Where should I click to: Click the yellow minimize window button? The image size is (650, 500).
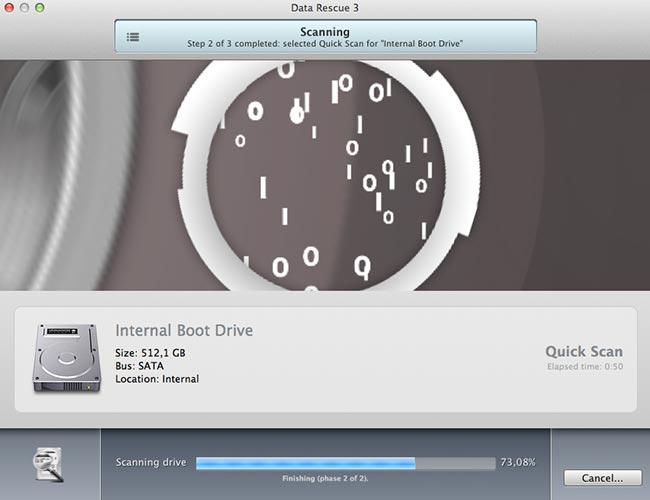click(24, 7)
